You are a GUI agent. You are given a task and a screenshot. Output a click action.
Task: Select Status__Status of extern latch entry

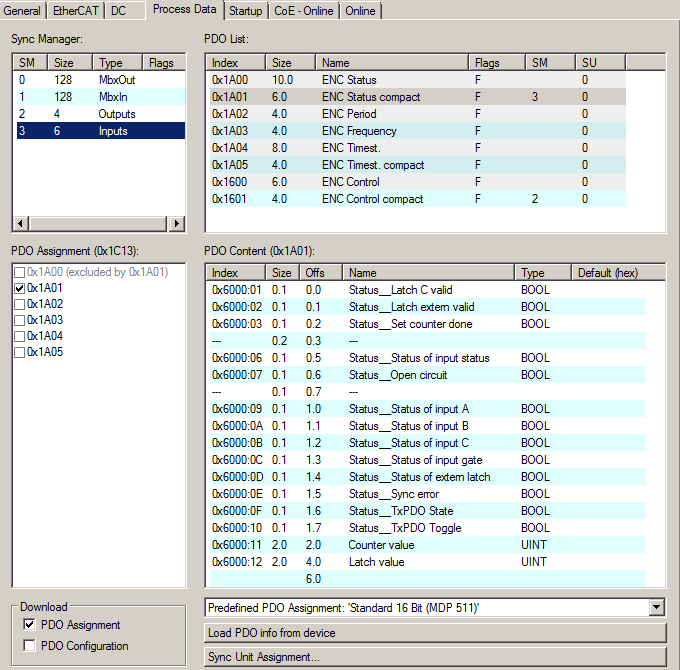click(428, 477)
